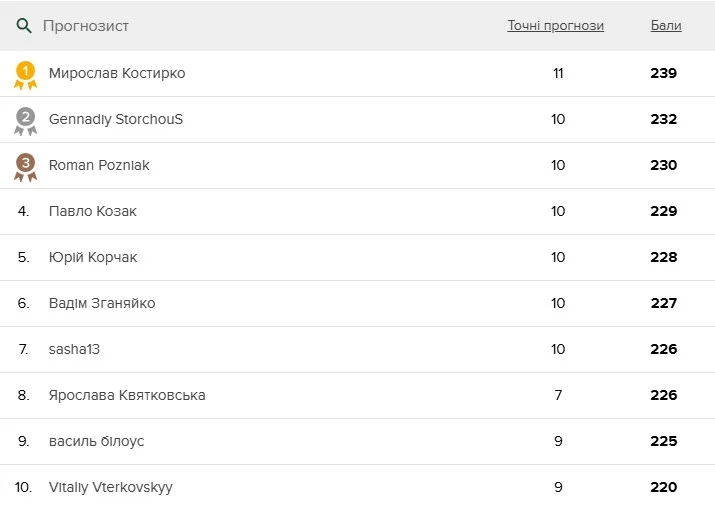
Task: Click the search magnifier icon
Action: point(24,26)
